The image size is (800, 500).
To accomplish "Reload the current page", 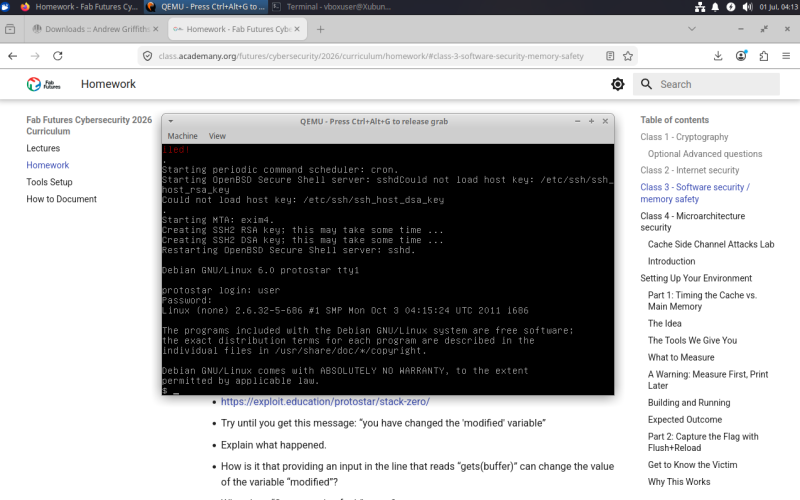I will point(58,56).
